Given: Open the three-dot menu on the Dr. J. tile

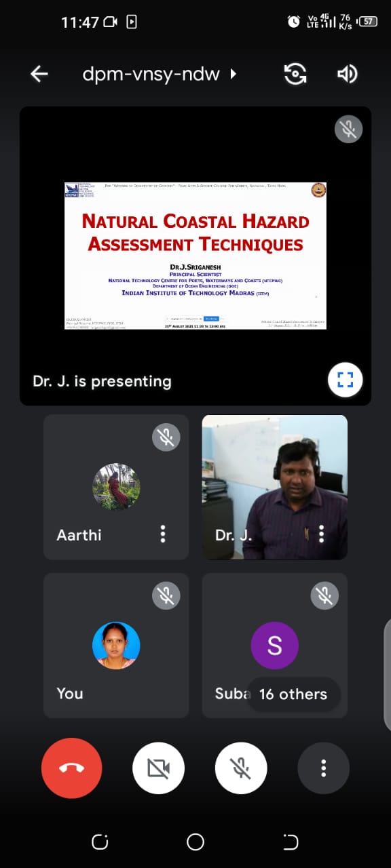Looking at the screenshot, I should click(x=321, y=534).
